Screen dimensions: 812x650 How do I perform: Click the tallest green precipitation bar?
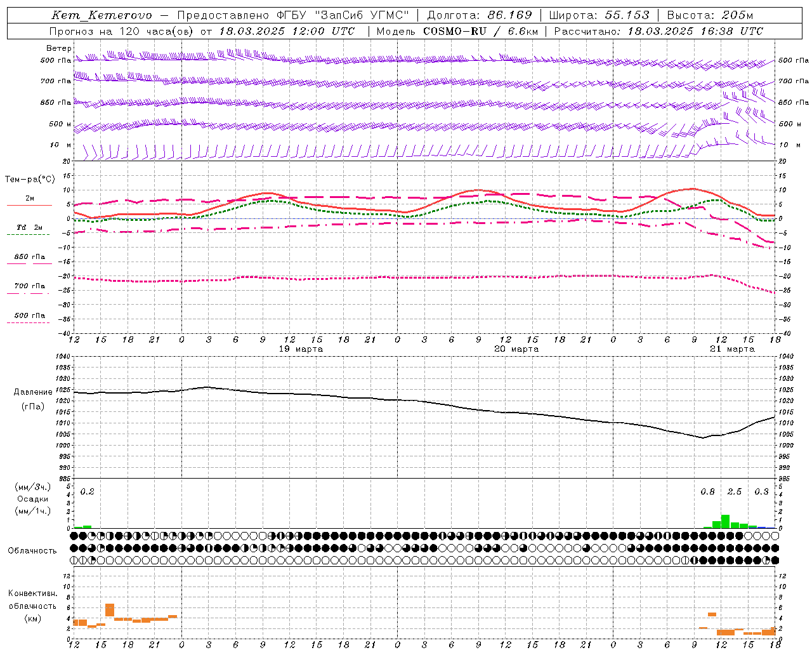pyautogui.click(x=725, y=522)
